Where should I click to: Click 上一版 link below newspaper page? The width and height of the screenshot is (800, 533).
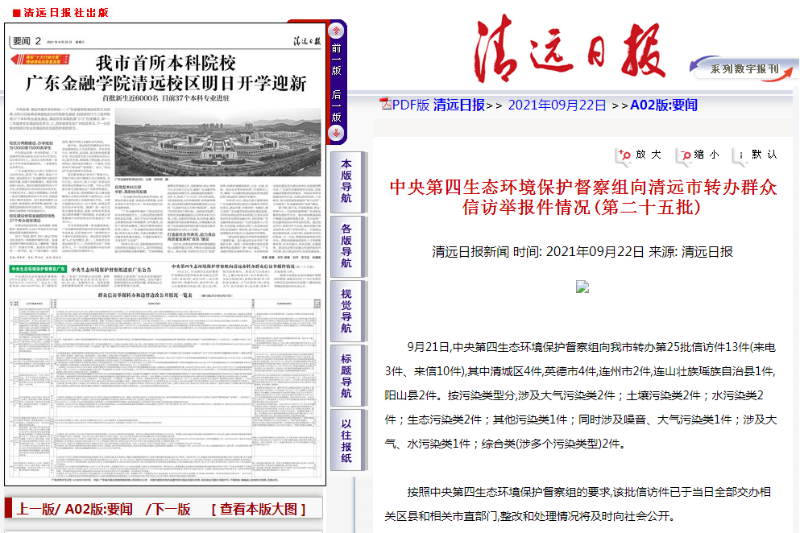click(x=37, y=509)
